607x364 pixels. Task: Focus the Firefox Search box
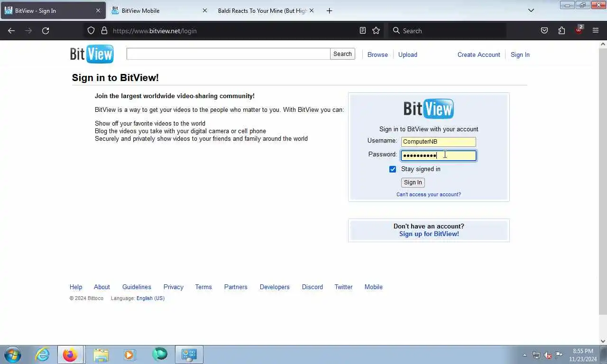point(448,31)
